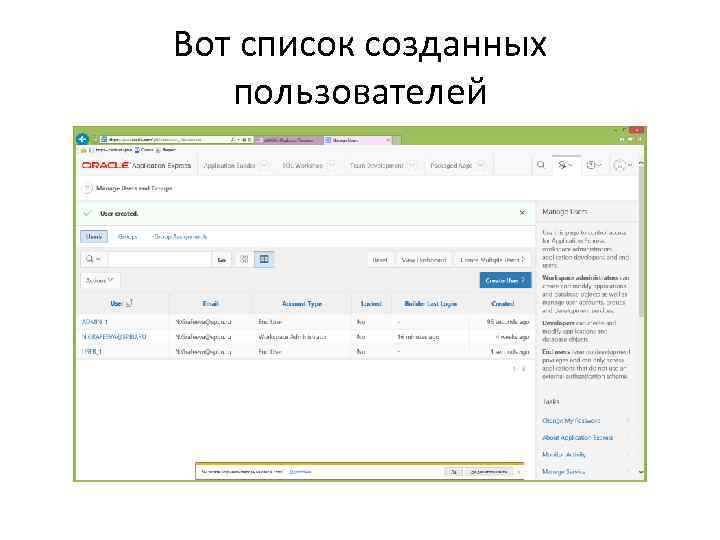Click the Manage Users and Groups breadcrumb
720x540 pixels.
[x=134, y=188]
